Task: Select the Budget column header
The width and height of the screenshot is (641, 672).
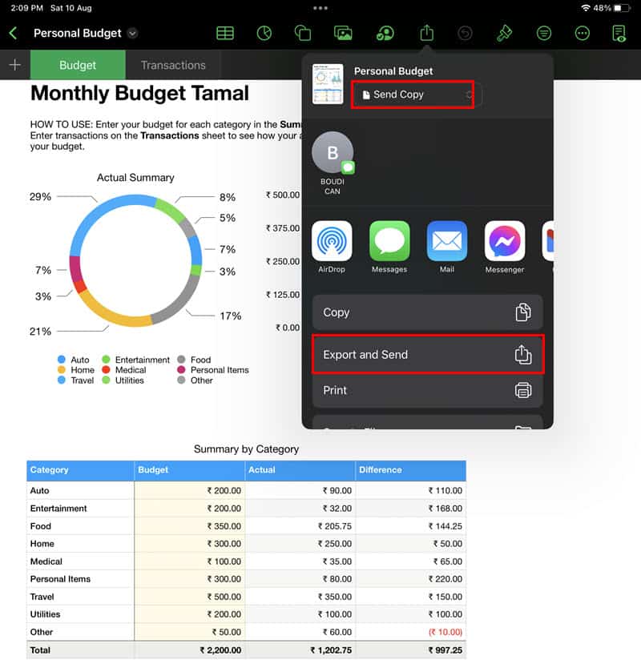Action: 190,470
